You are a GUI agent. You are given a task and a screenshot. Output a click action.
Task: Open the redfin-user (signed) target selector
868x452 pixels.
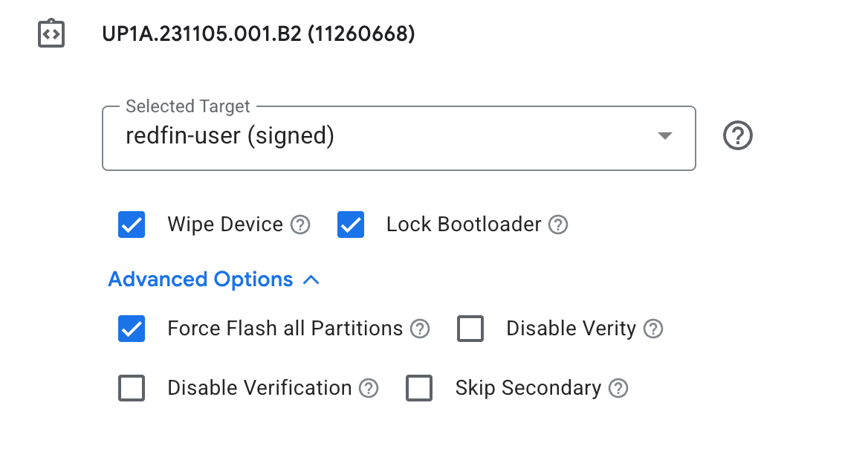(372, 138)
